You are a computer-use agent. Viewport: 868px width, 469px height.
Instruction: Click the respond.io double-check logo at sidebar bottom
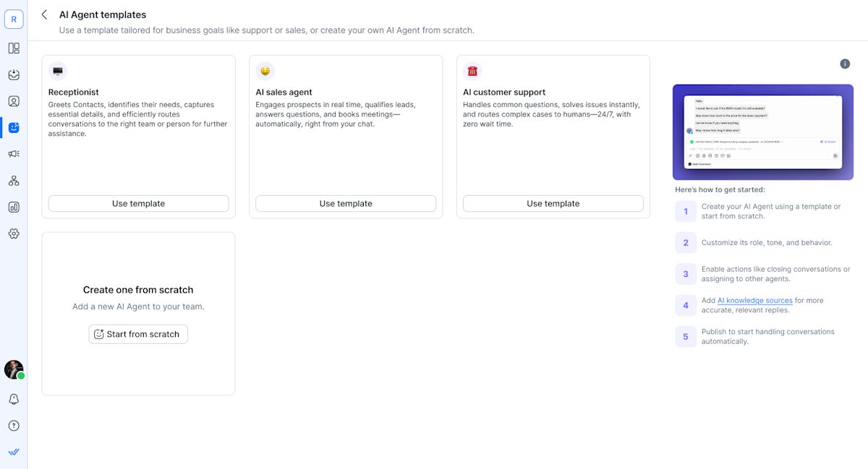pos(14,452)
